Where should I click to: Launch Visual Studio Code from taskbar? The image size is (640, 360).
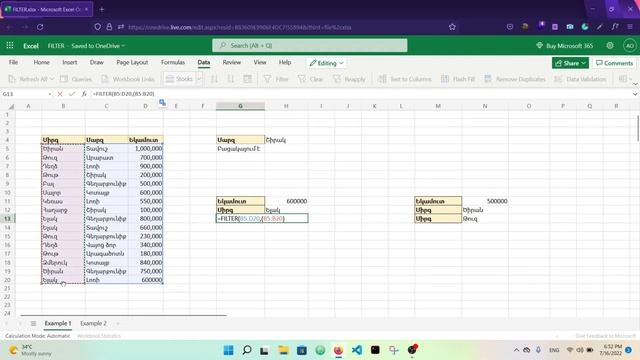click(357, 350)
